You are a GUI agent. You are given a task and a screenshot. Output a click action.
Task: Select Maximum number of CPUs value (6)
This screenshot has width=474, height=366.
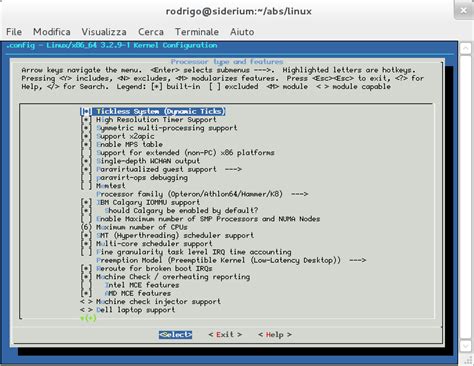[86, 227]
